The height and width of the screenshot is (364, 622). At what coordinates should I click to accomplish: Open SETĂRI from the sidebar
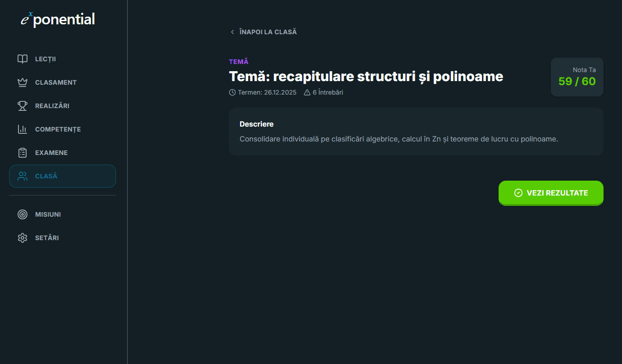point(63,238)
